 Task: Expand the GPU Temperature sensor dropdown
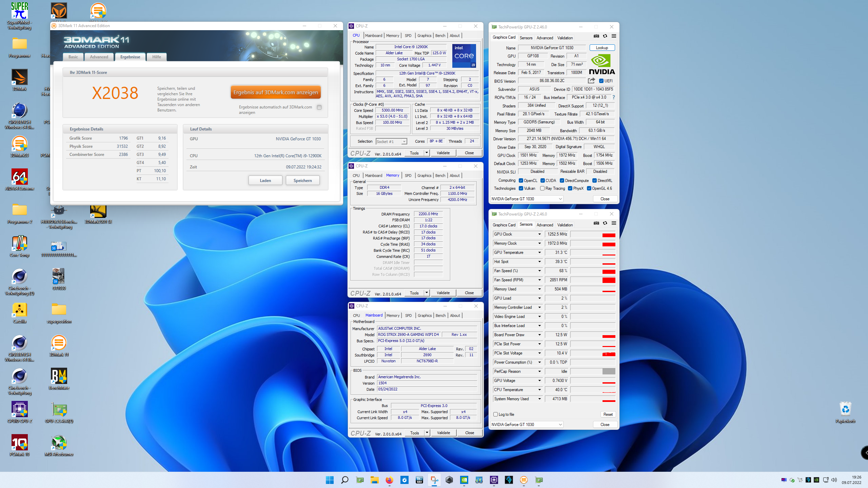pyautogui.click(x=539, y=252)
